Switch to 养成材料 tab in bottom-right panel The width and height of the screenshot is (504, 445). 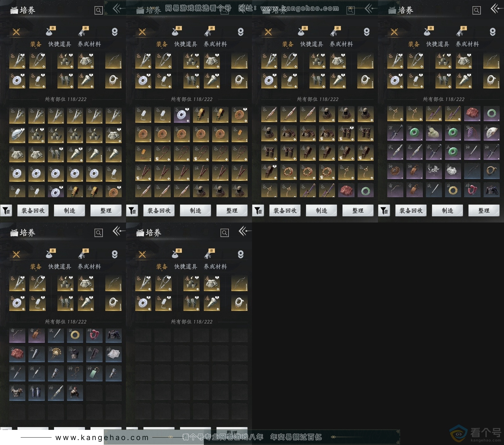[215, 267]
